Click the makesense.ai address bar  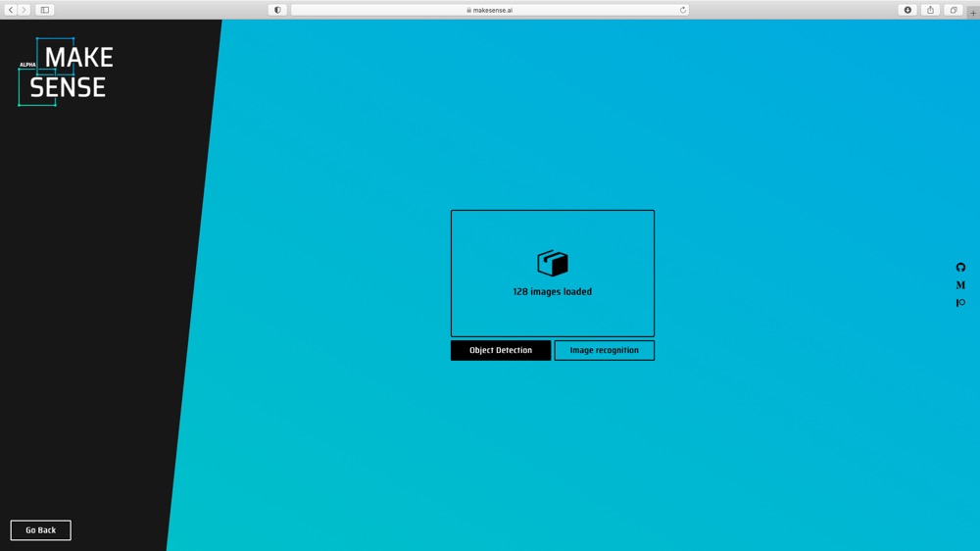coord(490,10)
